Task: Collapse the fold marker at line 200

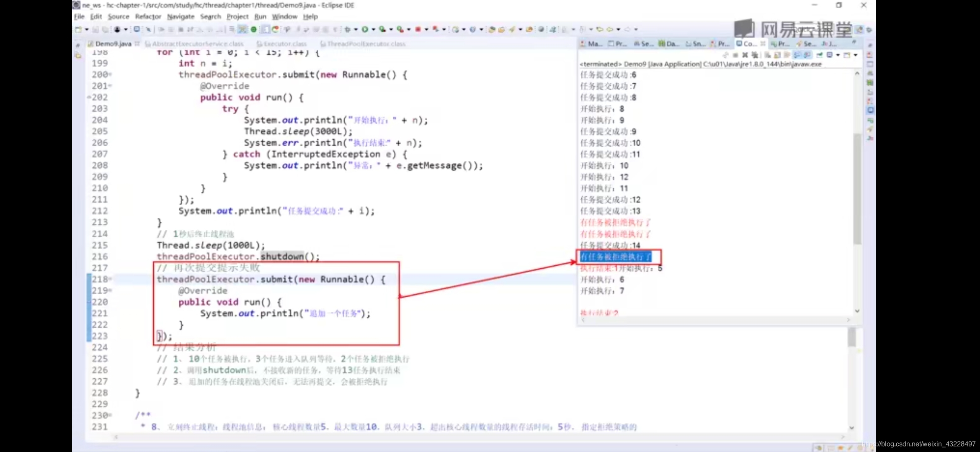Action: pyautogui.click(x=110, y=74)
